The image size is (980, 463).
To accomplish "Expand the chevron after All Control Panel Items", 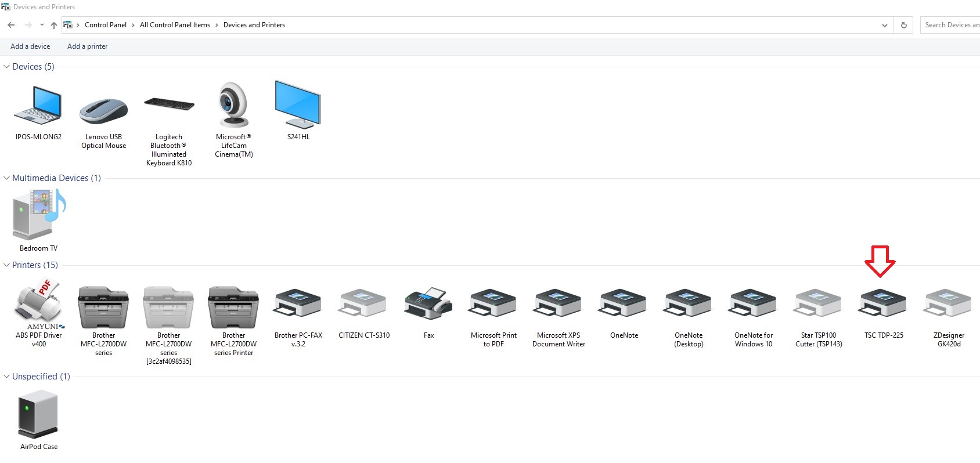I will point(217,25).
